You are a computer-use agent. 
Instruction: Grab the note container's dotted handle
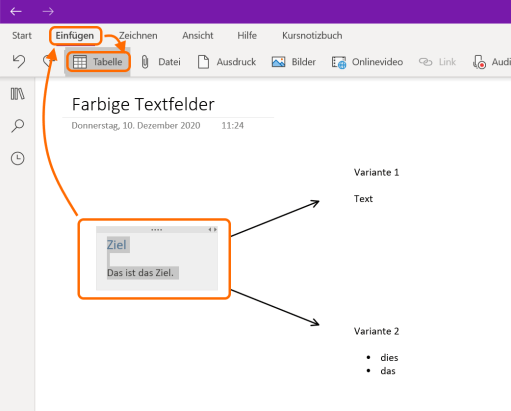click(x=156, y=230)
